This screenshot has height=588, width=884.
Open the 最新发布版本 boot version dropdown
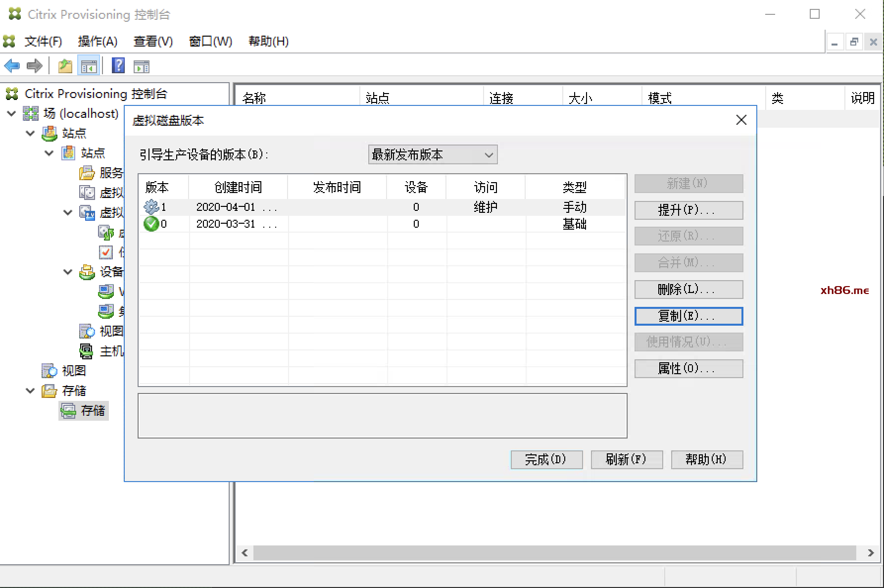click(433, 155)
